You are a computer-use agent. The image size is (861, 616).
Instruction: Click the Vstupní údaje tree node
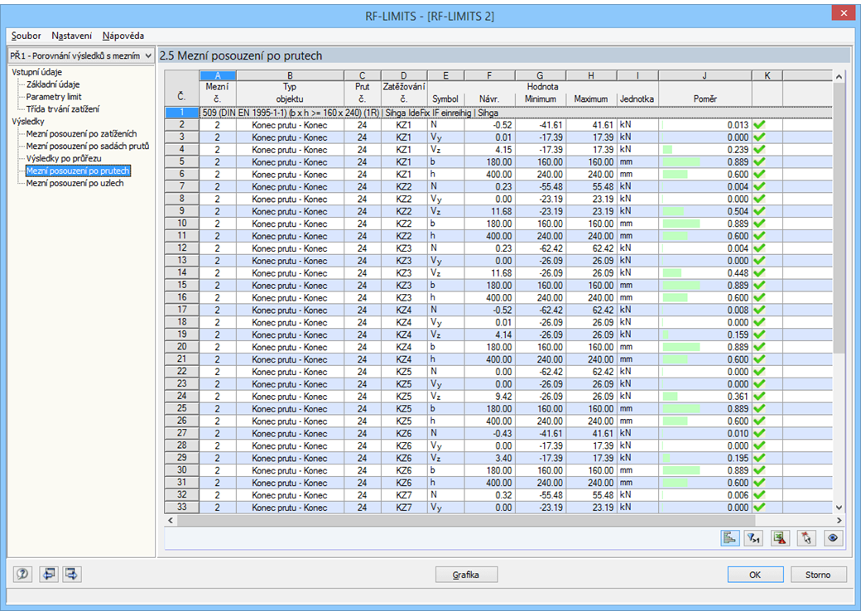click(36, 72)
